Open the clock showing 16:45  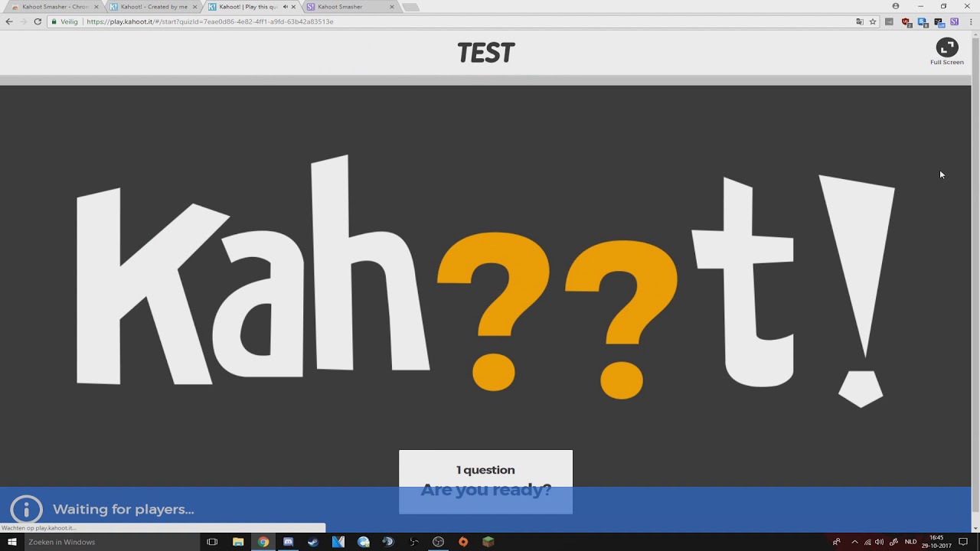936,542
